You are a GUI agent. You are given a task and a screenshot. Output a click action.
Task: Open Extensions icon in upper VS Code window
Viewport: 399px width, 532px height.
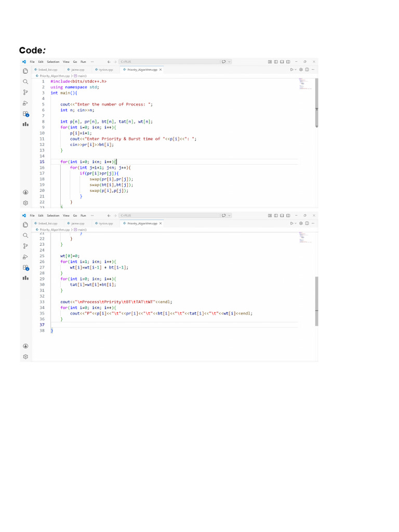tap(26, 114)
